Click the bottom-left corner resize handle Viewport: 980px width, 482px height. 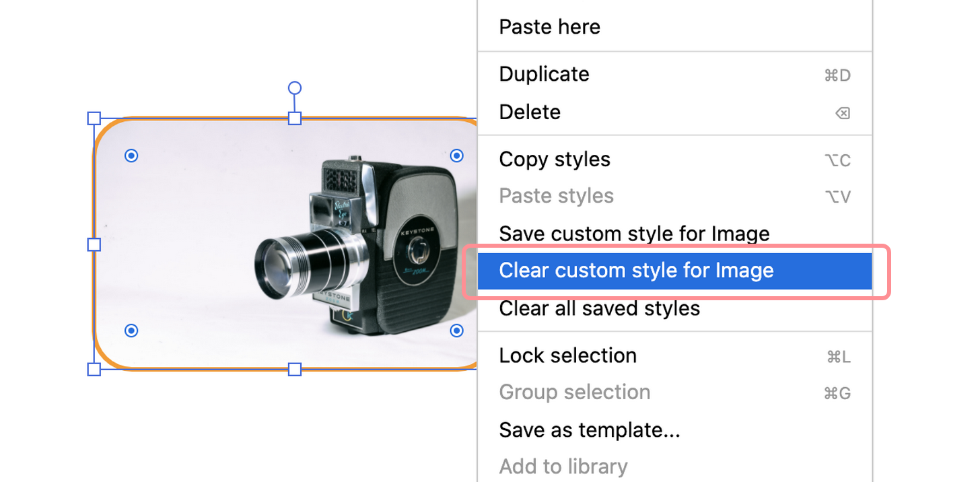point(93,369)
